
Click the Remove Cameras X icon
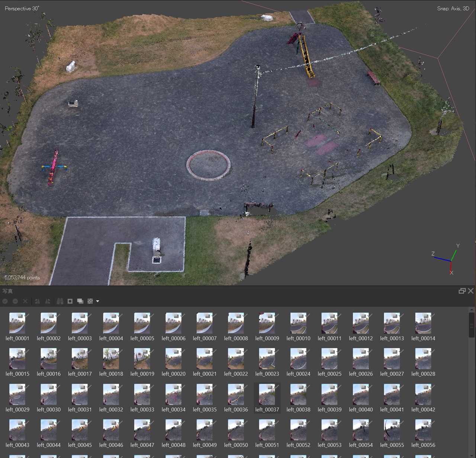pyautogui.click(x=25, y=301)
